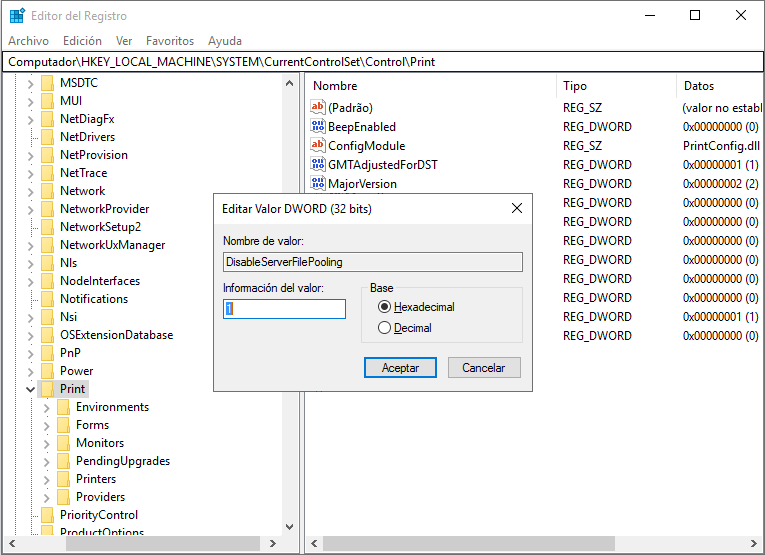Click the tree pane vertical scrollbar down arrow

pos(290,526)
